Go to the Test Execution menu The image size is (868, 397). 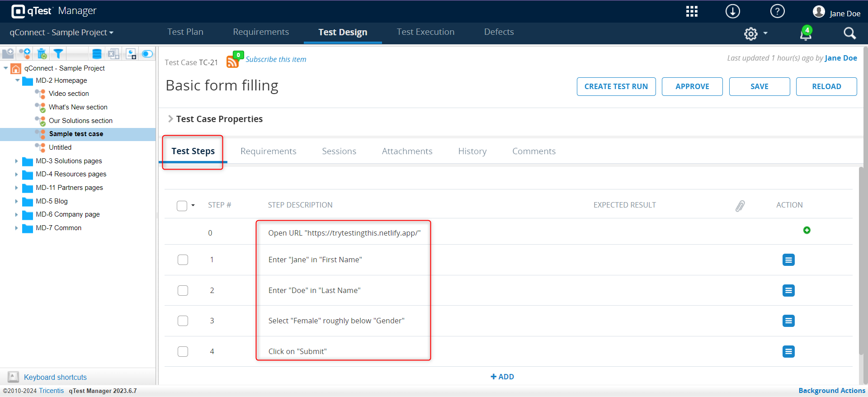coord(425,32)
